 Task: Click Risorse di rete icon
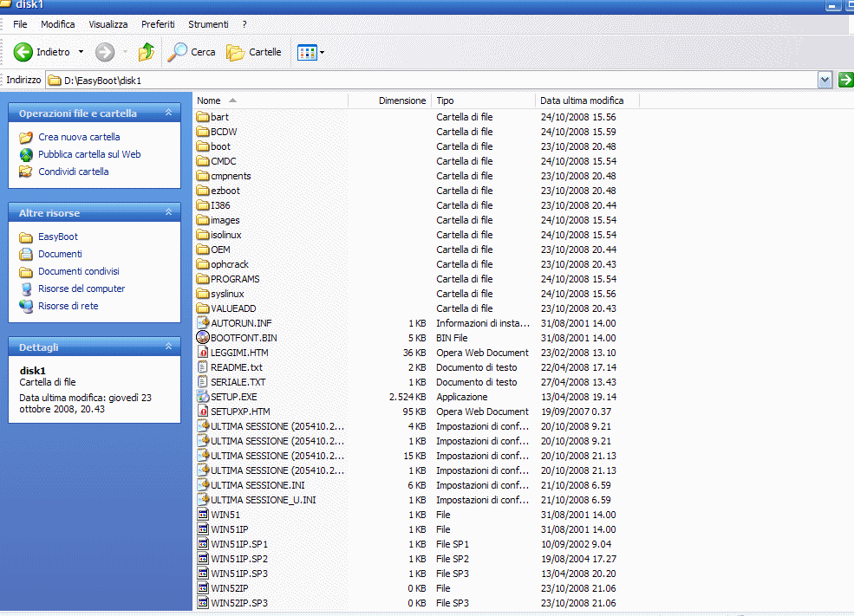point(26,307)
